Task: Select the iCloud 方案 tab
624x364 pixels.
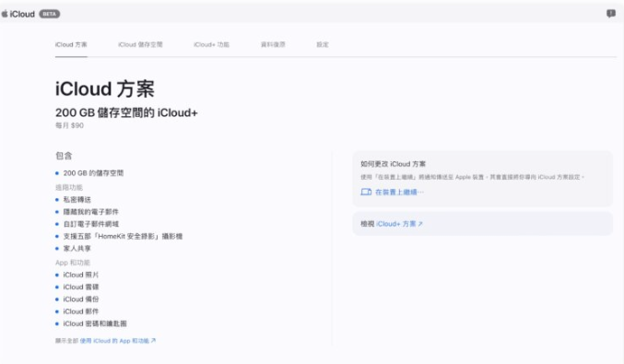Action: point(71,44)
